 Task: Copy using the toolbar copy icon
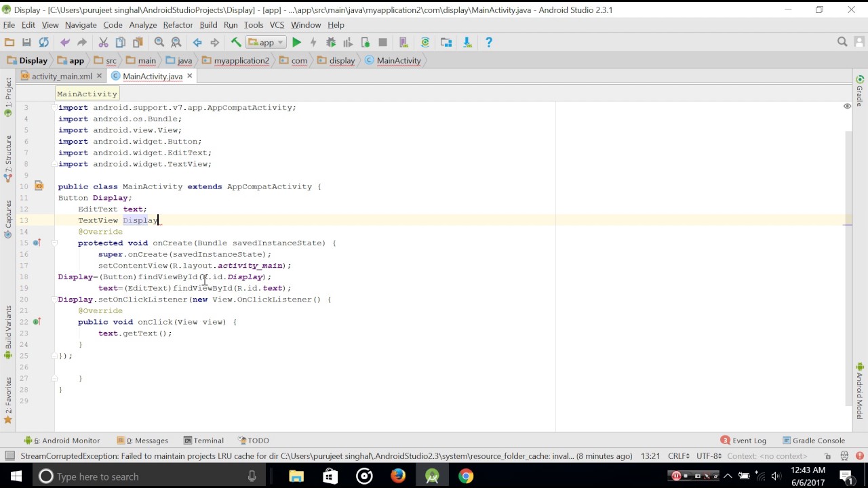120,42
